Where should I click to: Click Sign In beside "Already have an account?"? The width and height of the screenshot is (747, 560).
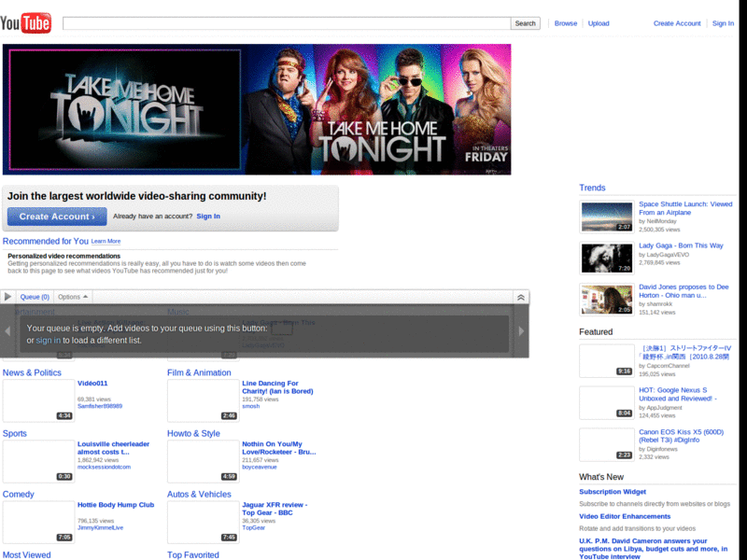pyautogui.click(x=208, y=217)
